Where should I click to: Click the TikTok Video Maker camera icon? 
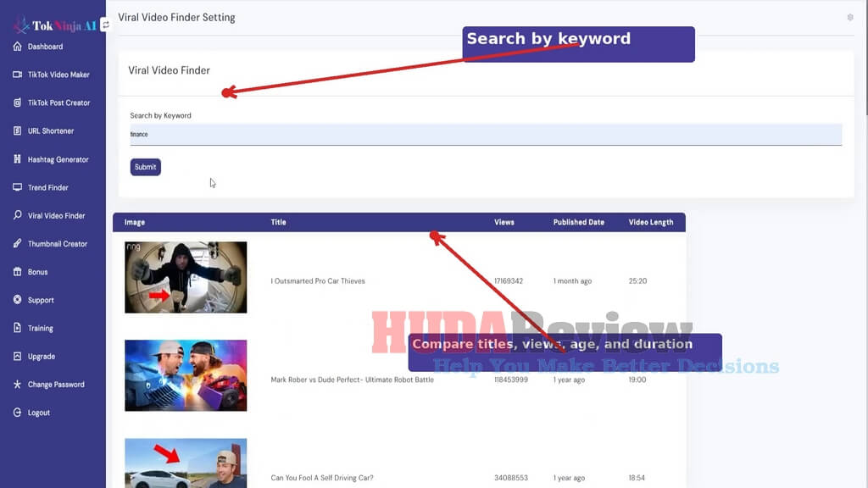(17, 75)
